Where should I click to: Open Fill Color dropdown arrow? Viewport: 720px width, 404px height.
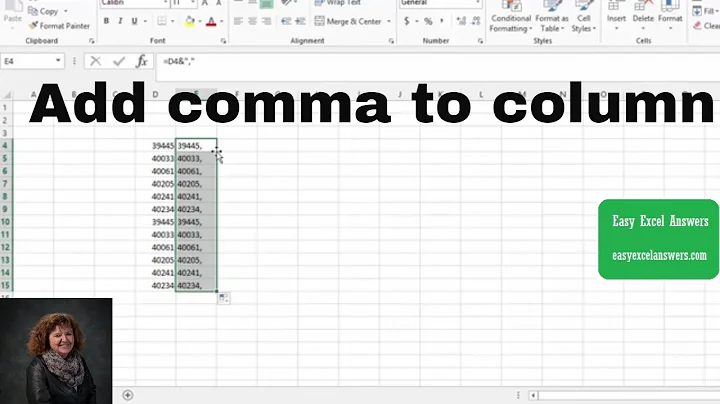(x=200, y=21)
